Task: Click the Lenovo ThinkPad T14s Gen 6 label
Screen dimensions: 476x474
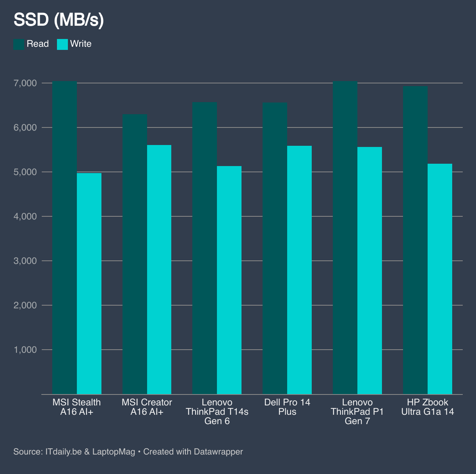Action: click(217, 412)
